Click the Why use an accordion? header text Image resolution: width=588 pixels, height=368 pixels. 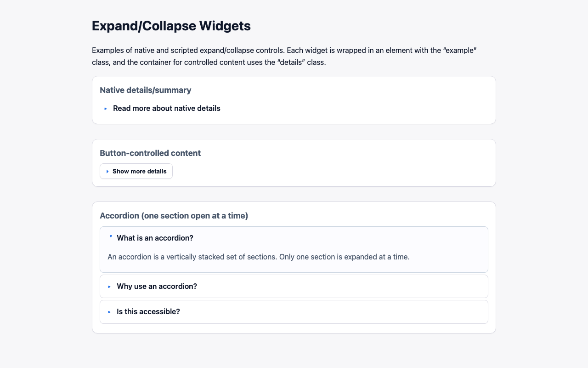coord(157,286)
